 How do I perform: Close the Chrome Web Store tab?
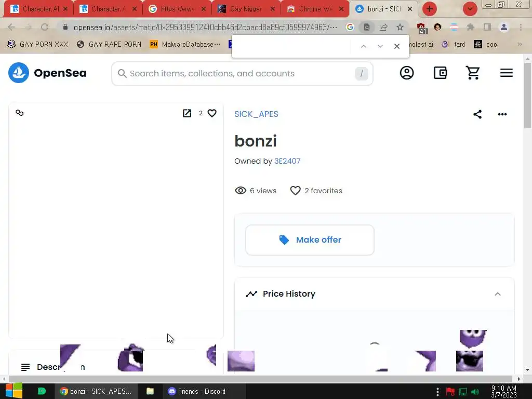click(341, 9)
